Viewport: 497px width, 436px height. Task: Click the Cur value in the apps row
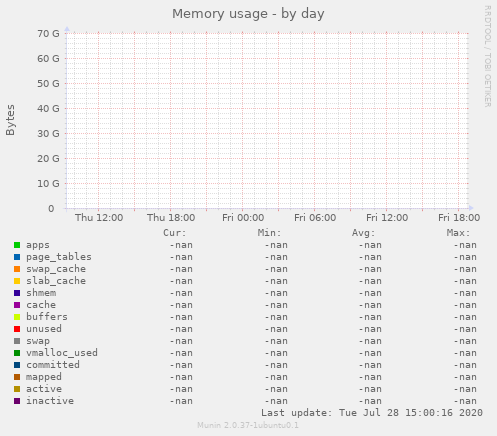181,245
